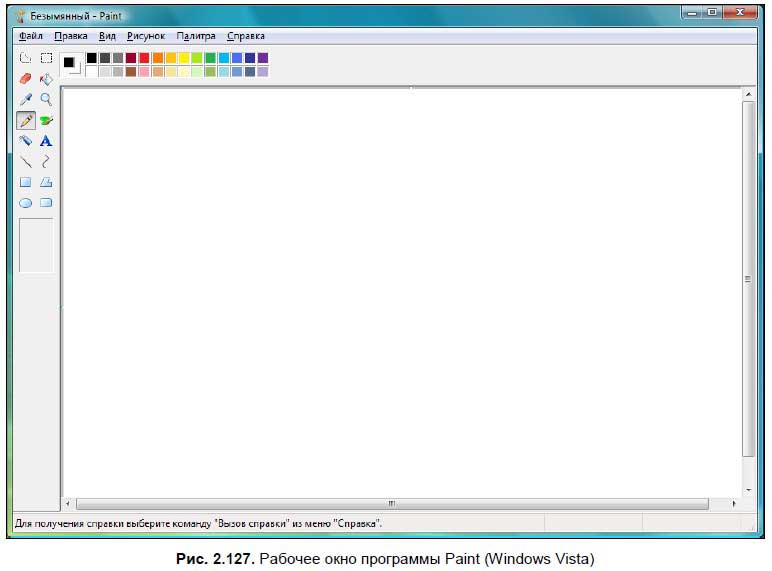
Task: Open the Файл menu
Action: [x=31, y=36]
